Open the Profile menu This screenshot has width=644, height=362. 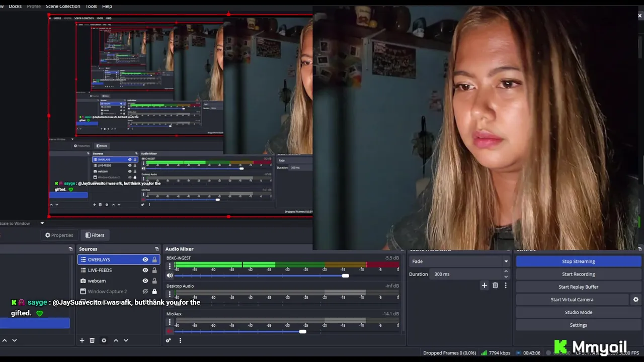click(34, 6)
